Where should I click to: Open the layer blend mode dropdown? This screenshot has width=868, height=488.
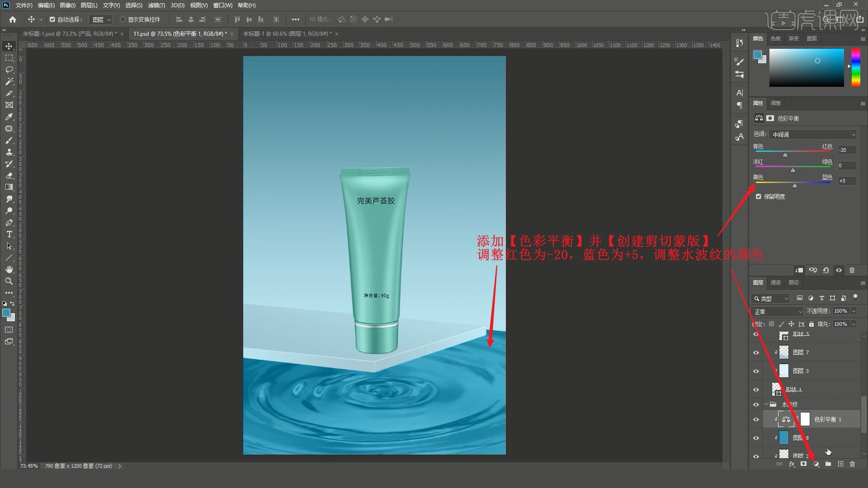click(x=777, y=312)
